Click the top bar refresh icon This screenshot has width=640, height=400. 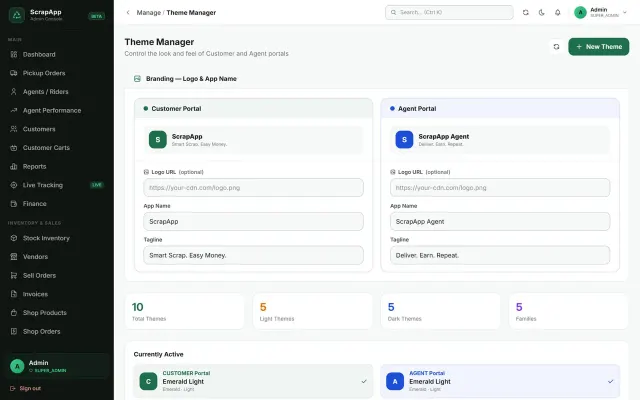click(x=526, y=13)
